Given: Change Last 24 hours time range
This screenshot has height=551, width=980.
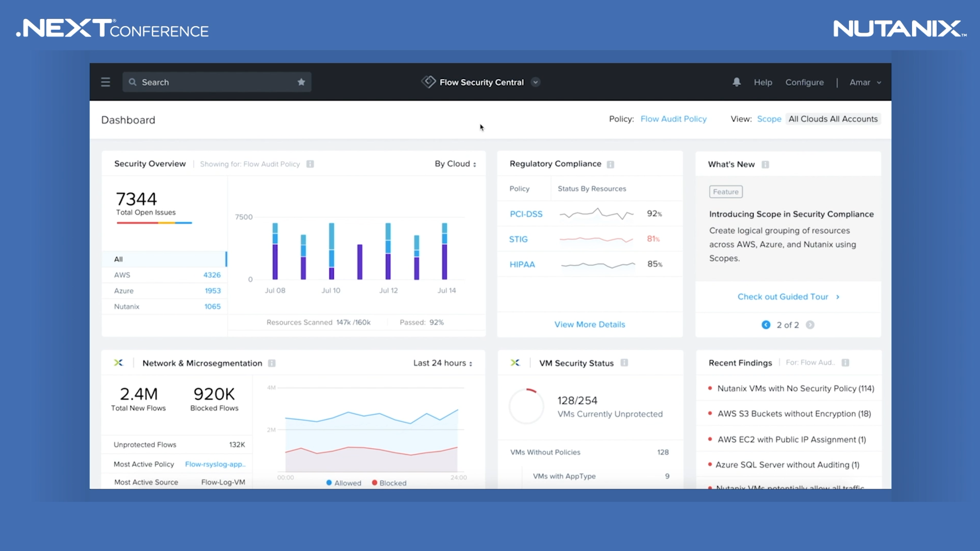Looking at the screenshot, I should point(443,363).
